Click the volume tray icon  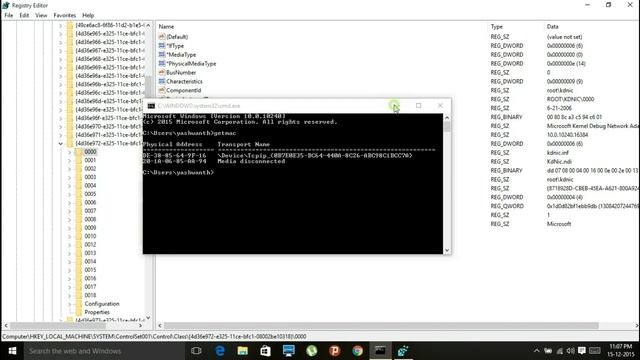571,351
